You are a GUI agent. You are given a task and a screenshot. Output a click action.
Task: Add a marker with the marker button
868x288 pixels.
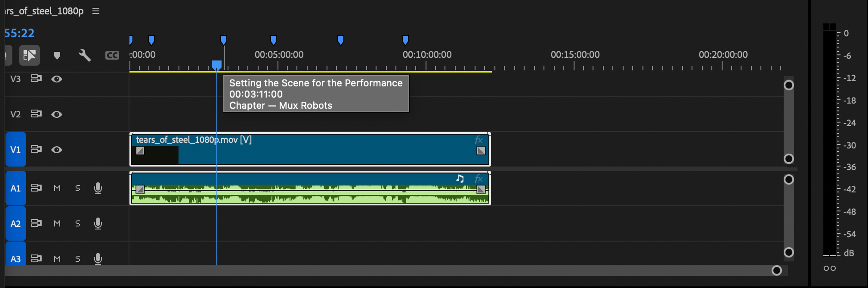tap(57, 55)
